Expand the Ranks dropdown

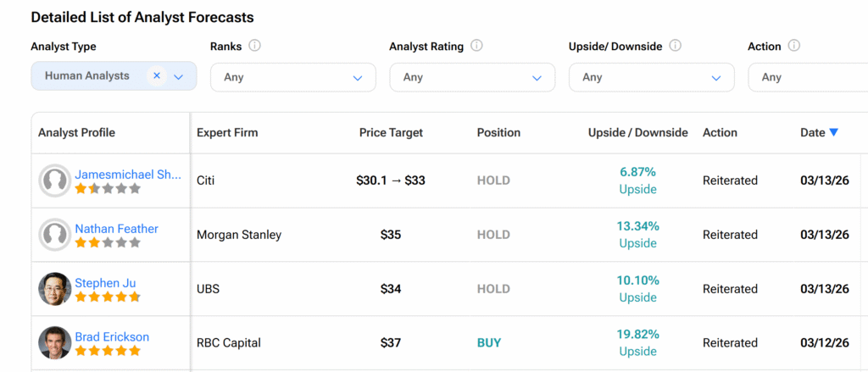[357, 77]
